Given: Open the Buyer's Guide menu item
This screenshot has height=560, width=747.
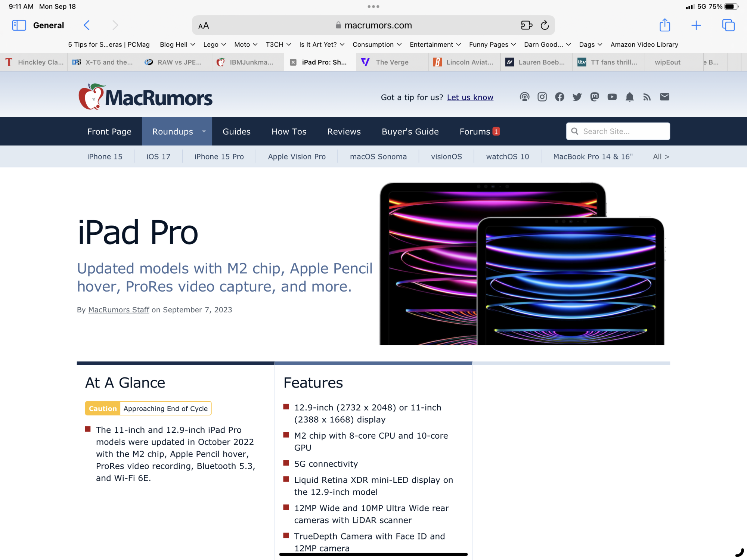Looking at the screenshot, I should [410, 131].
